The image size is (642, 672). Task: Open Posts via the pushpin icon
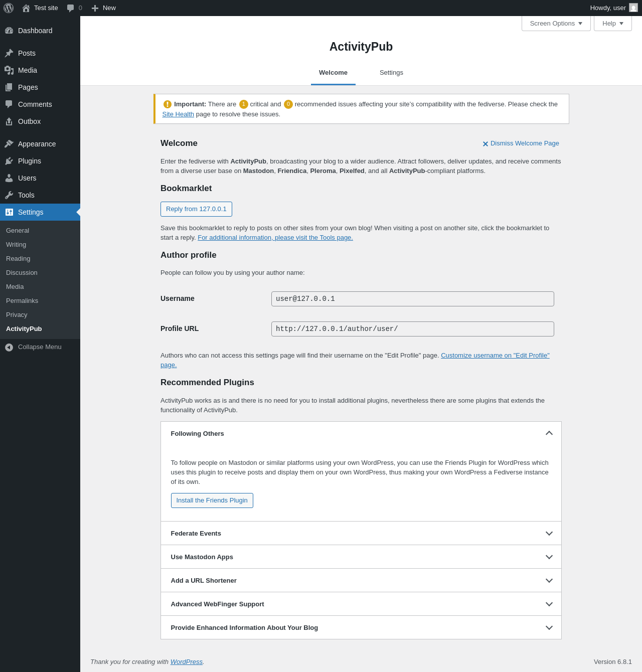[x=9, y=53]
